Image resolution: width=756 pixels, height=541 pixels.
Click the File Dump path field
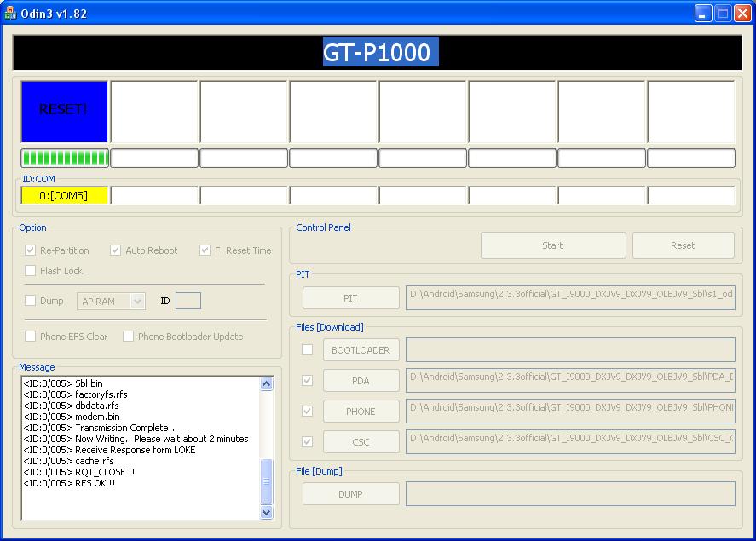coord(570,494)
